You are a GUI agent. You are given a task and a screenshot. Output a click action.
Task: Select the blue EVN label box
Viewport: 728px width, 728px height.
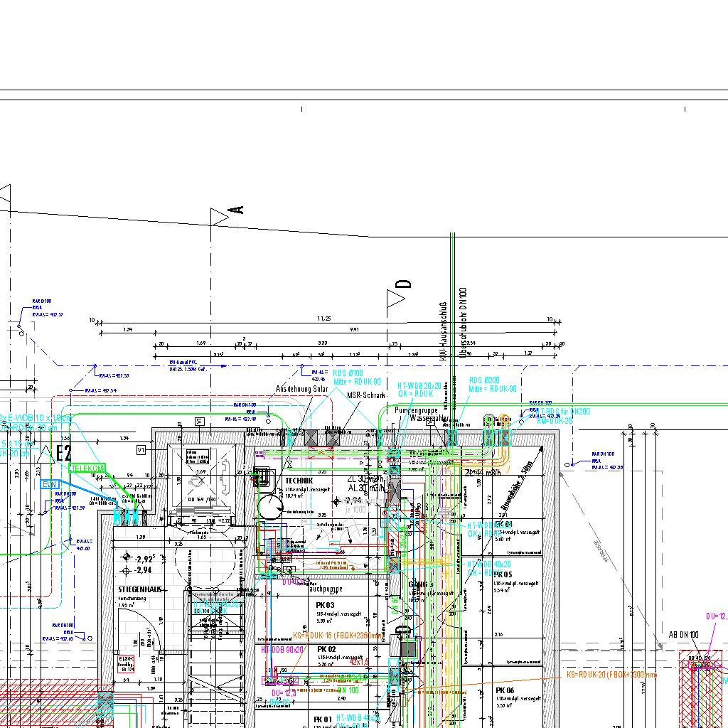point(50,484)
